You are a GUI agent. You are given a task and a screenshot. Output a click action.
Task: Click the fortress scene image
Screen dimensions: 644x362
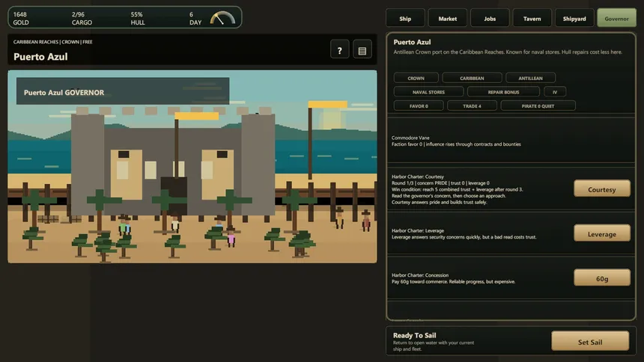(192, 167)
